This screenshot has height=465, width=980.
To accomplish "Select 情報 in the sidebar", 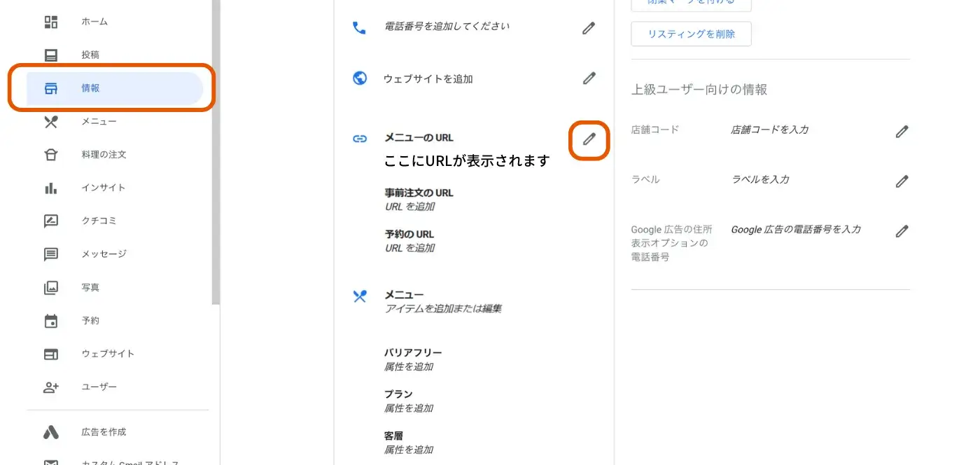I will tap(115, 88).
